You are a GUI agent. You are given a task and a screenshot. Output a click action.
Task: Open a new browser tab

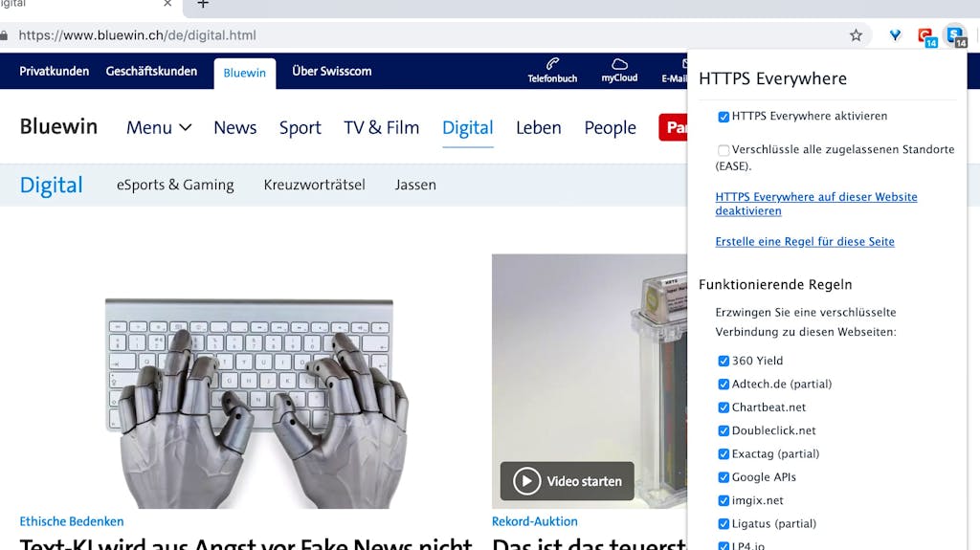click(x=203, y=4)
